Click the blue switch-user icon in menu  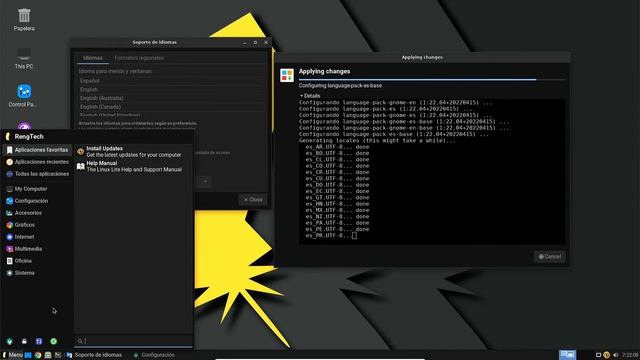[39, 341]
